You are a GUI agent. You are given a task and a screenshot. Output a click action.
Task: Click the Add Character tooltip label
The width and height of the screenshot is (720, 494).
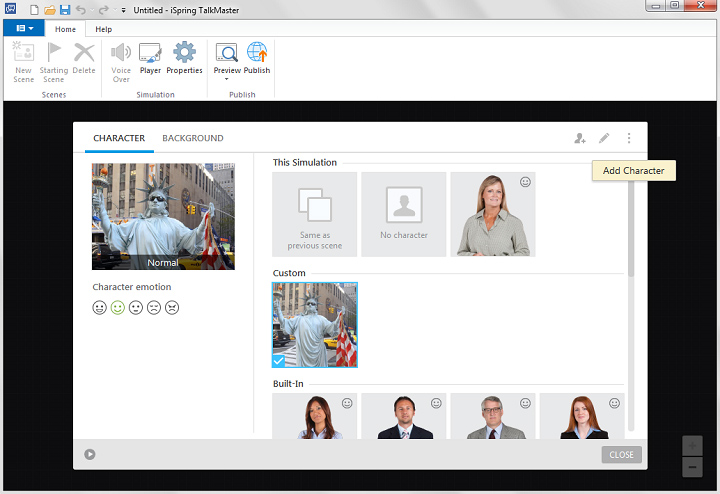634,170
